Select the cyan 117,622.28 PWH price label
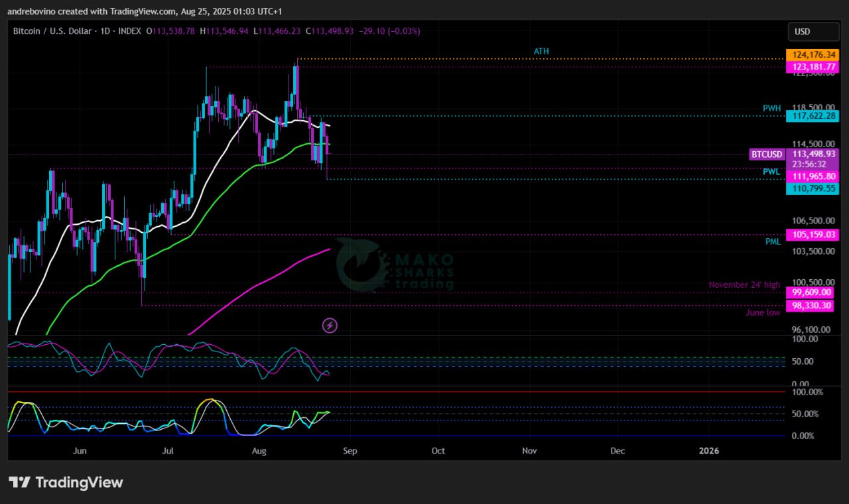This screenshot has height=504, width=849. pyautogui.click(x=812, y=116)
